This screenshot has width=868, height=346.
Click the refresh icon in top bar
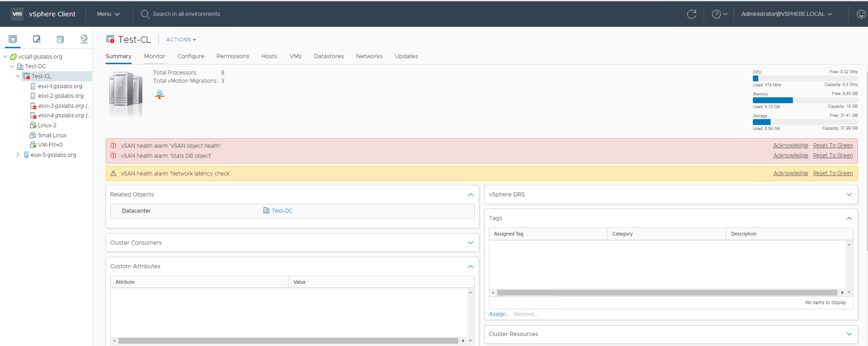pos(691,14)
